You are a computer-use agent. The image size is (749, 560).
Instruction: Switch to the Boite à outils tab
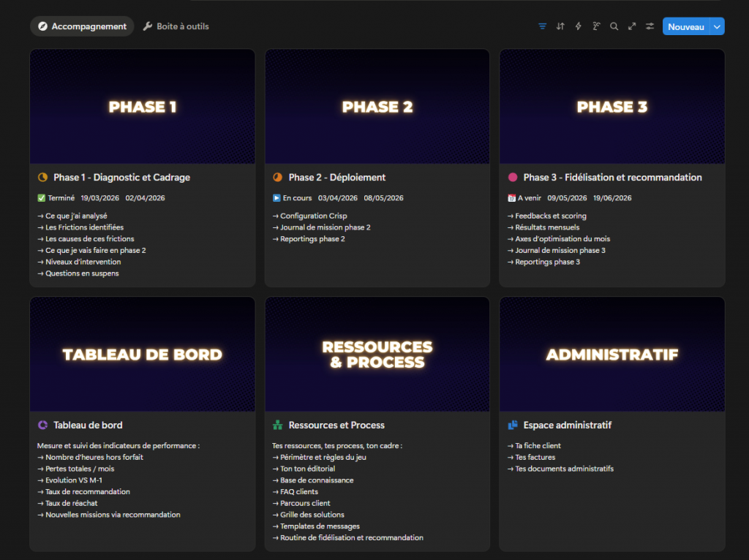coord(176,26)
